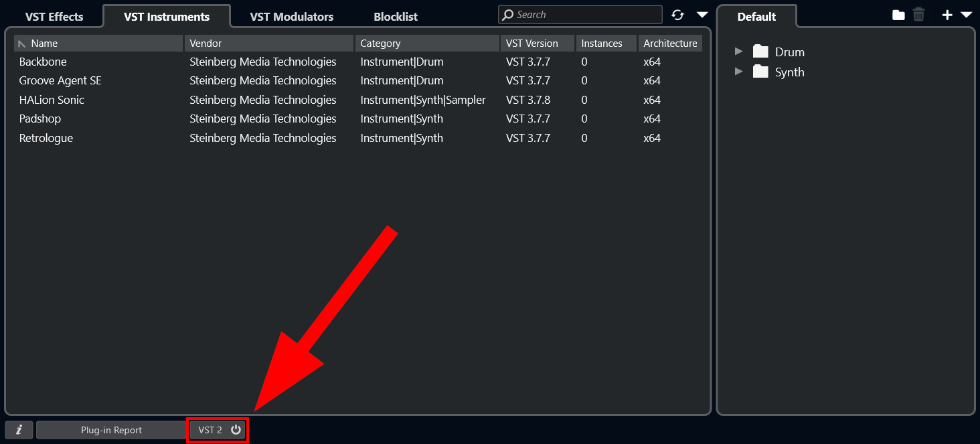Viewport: 980px width, 444px height.
Task: Toggle the Padshop instrument entry
Action: (39, 119)
